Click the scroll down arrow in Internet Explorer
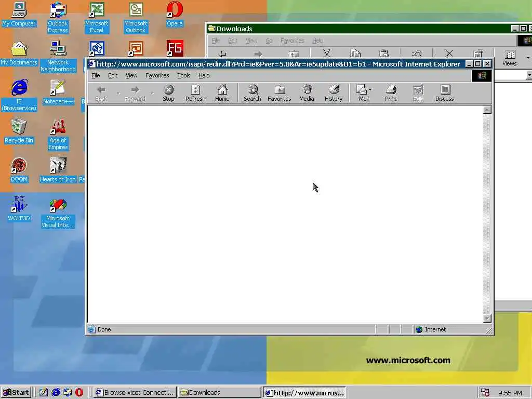 (487, 318)
